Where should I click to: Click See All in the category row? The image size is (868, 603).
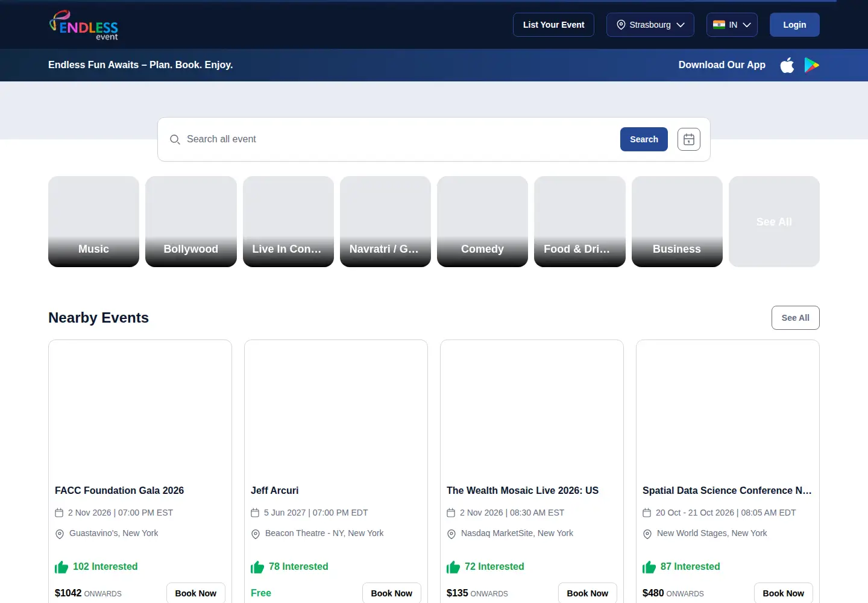pos(774,221)
